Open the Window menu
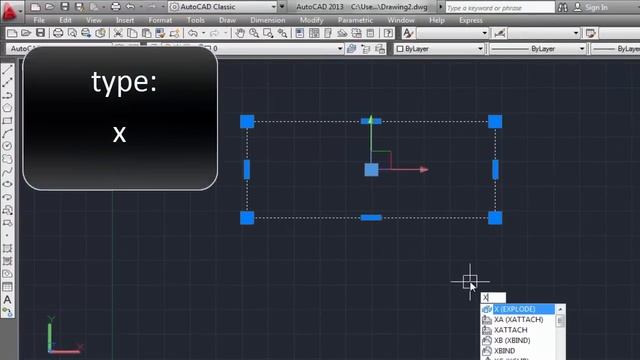This screenshot has width=640, height=360. [x=401, y=20]
